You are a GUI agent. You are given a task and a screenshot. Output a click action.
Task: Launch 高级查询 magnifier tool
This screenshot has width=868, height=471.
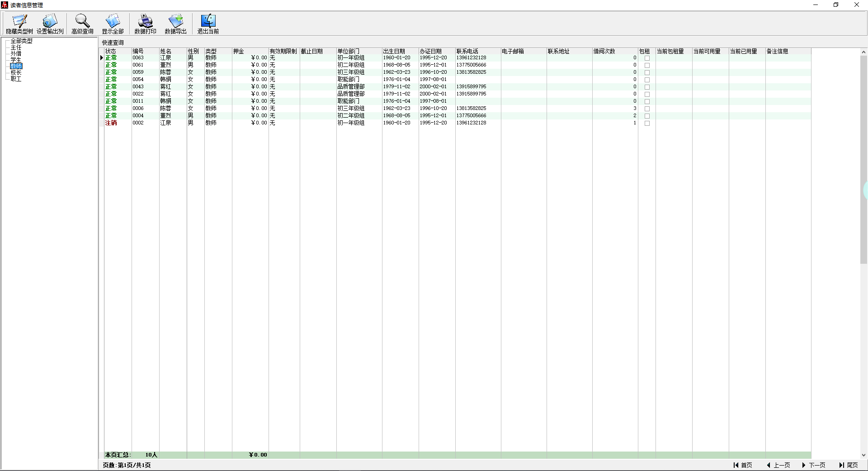(82, 24)
